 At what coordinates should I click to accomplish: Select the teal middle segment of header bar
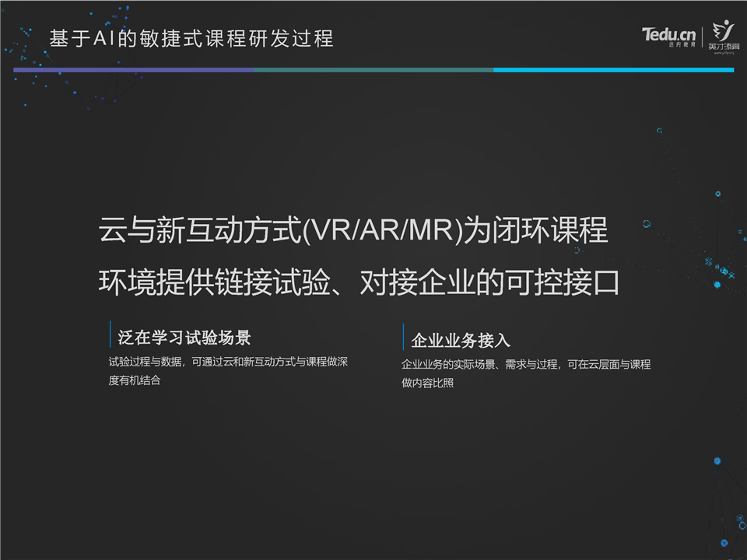pos(373,70)
